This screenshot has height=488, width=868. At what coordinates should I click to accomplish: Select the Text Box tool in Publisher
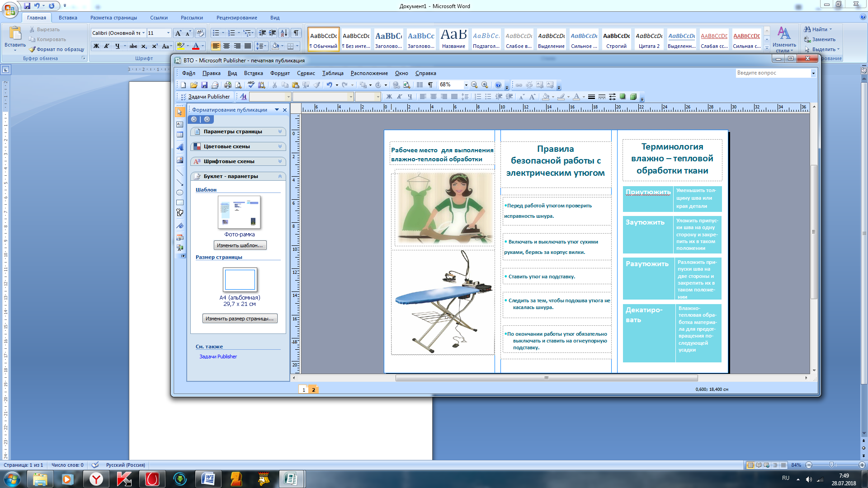click(x=180, y=124)
